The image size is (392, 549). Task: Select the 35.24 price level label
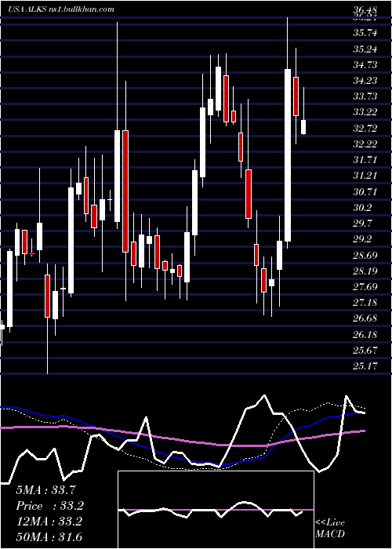click(365, 49)
